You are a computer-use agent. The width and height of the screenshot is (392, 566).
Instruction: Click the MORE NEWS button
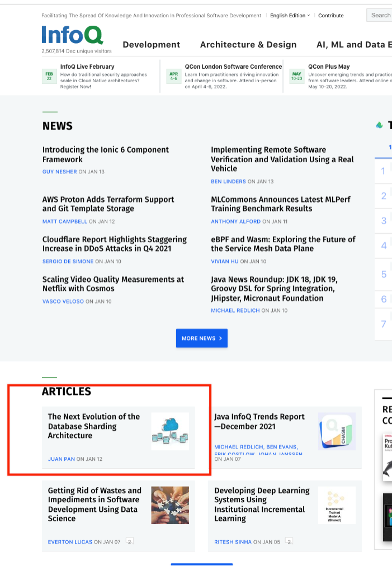click(202, 338)
